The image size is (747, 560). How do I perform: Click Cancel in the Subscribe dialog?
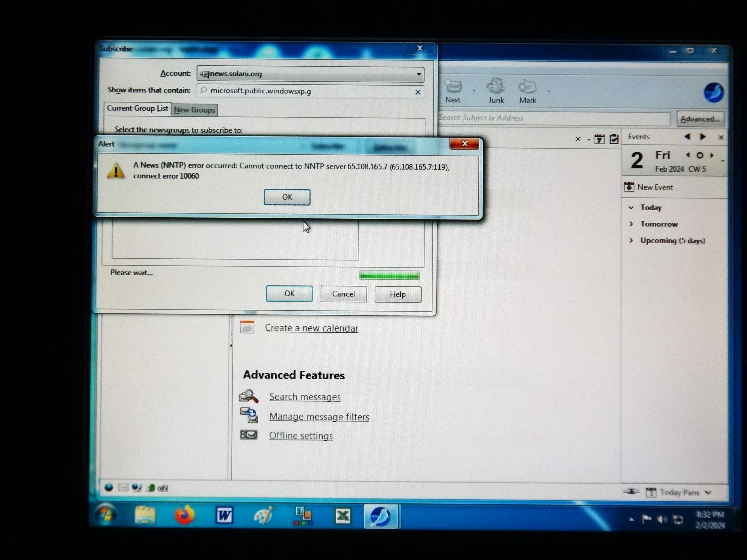(344, 294)
